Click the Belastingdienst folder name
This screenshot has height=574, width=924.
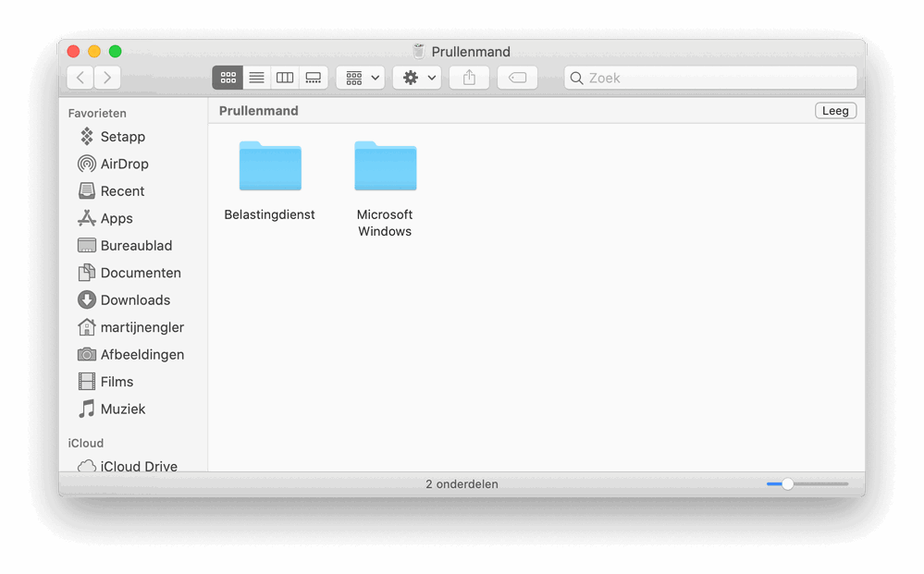point(269,214)
